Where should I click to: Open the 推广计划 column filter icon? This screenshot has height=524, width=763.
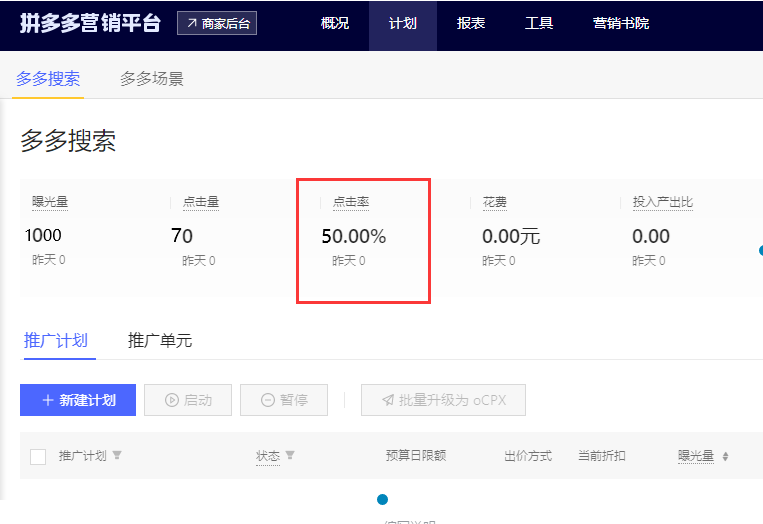point(117,455)
